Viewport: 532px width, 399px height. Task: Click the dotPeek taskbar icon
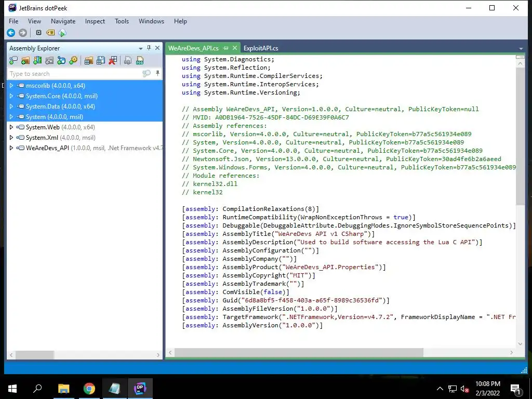coord(140,389)
